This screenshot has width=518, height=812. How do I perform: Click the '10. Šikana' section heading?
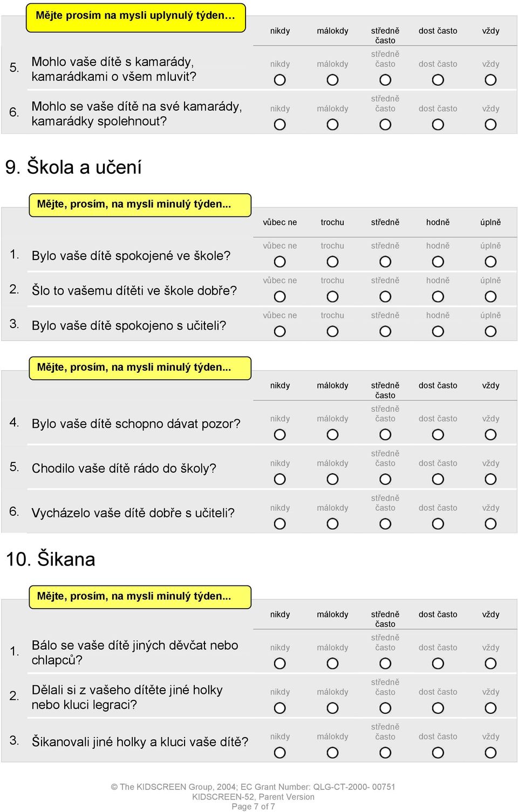(50, 559)
